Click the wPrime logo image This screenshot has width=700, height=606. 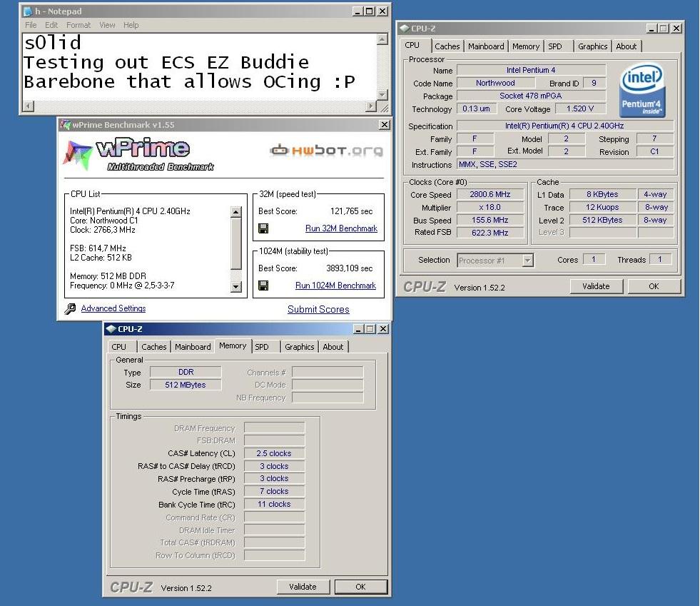139,154
